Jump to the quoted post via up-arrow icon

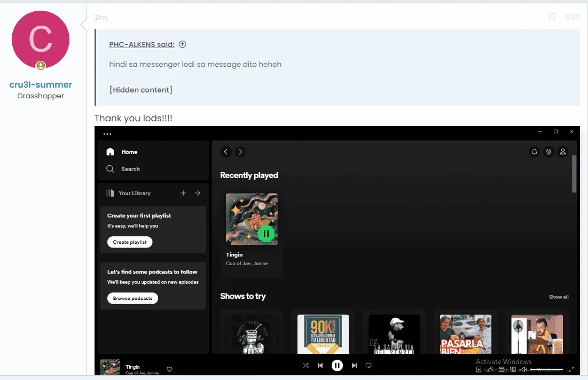tap(182, 44)
